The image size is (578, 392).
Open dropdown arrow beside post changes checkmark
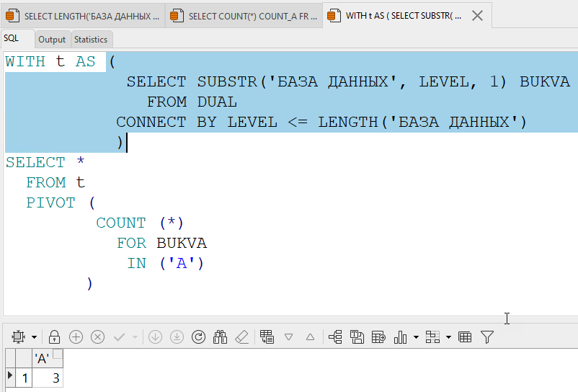coord(134,337)
